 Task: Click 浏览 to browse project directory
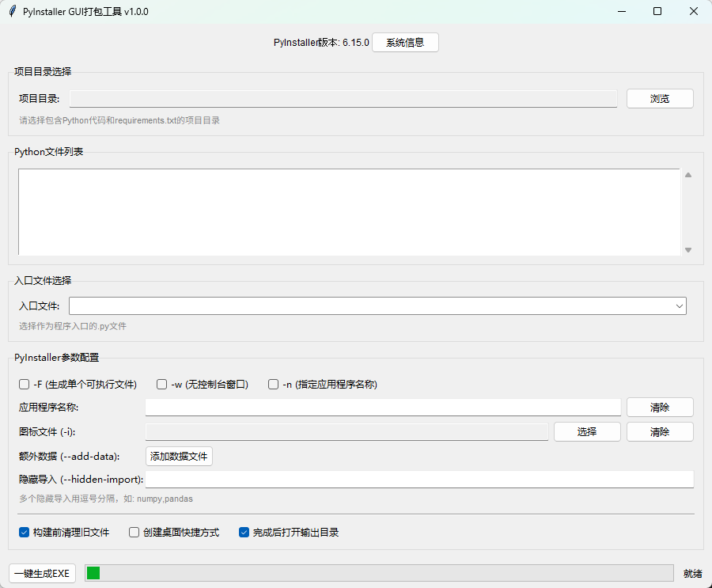click(x=660, y=99)
